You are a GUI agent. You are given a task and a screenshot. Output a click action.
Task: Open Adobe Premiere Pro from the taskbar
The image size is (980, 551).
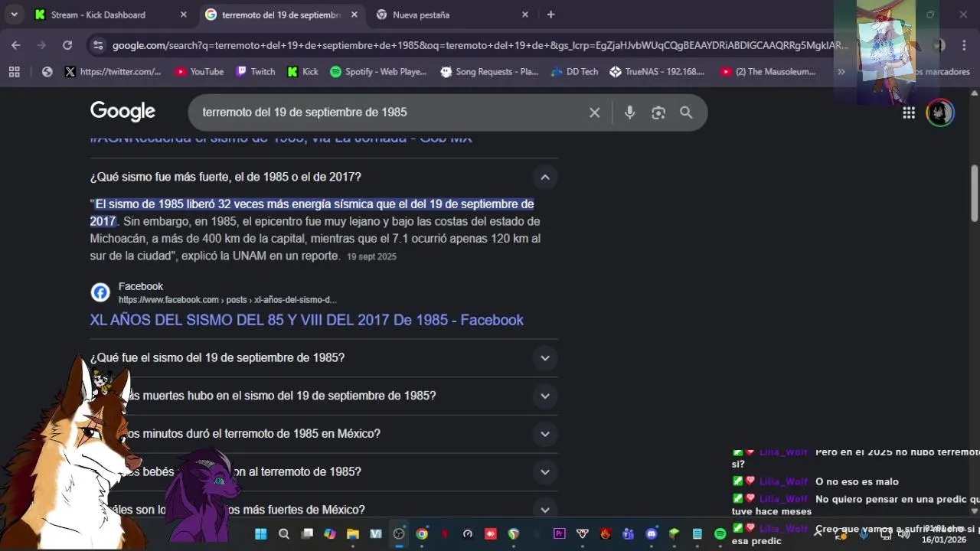560,533
